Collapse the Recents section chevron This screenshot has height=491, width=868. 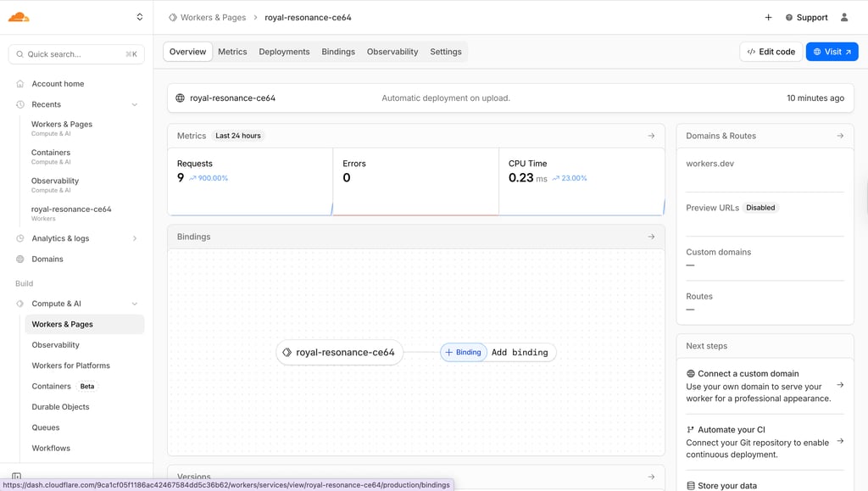click(135, 104)
